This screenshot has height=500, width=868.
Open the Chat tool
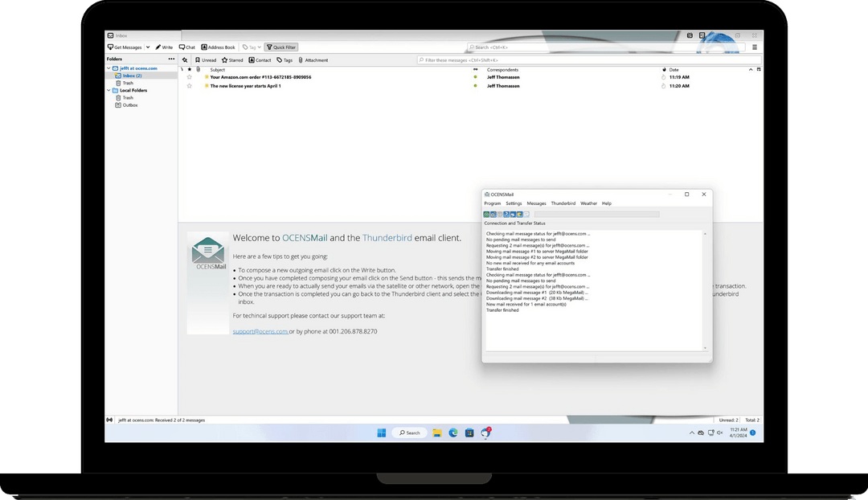[x=187, y=47]
